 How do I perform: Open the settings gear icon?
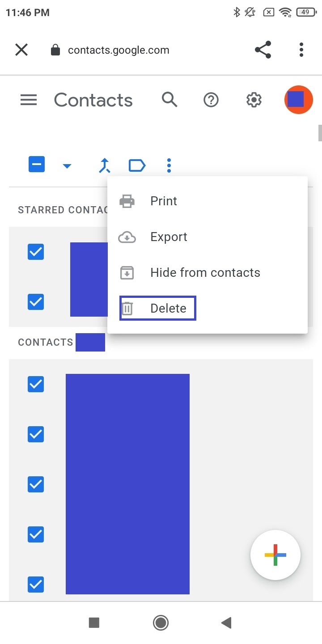(x=254, y=100)
